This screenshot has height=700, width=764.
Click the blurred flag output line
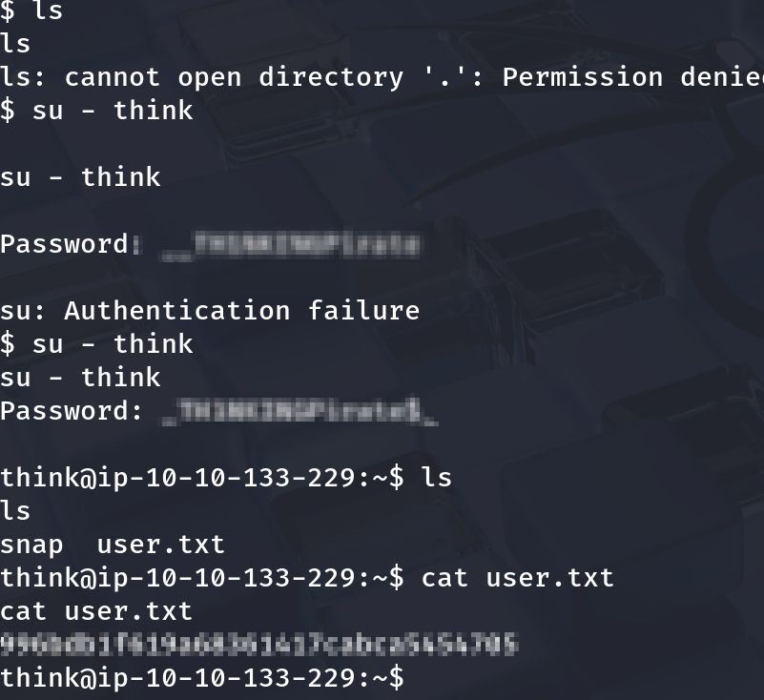click(259, 645)
